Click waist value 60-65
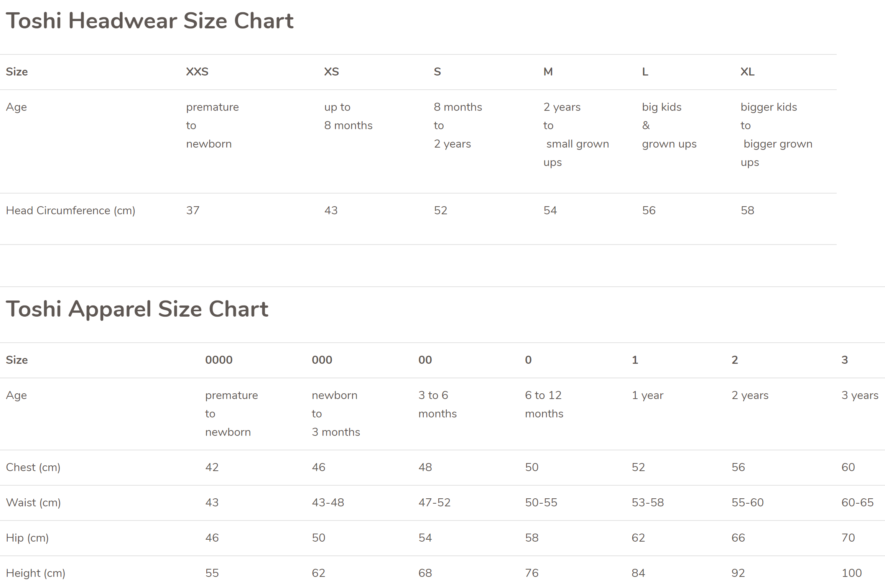885x588 pixels. [857, 503]
